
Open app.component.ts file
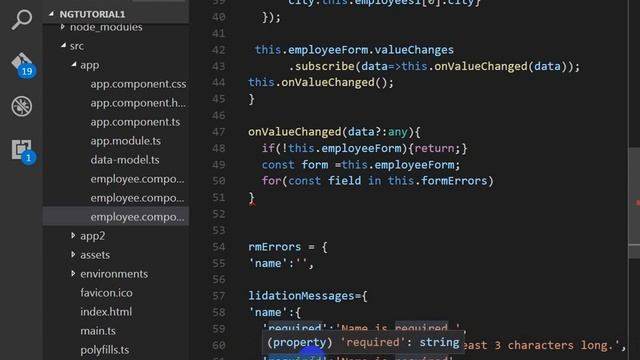click(135, 122)
